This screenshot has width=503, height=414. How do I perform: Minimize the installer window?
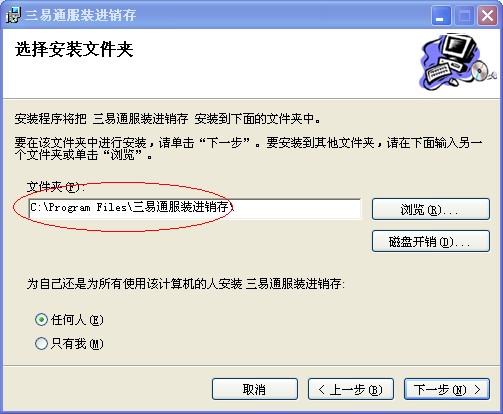[x=441, y=15]
